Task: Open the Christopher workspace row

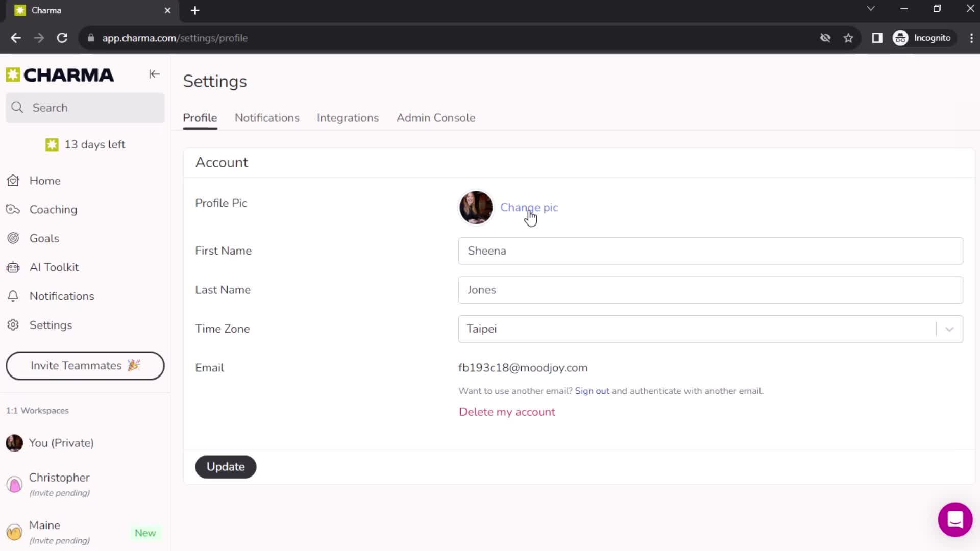Action: pos(85,485)
